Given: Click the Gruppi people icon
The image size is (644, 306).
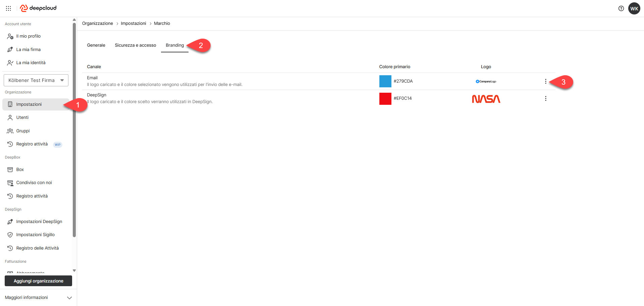Looking at the screenshot, I should (10, 131).
